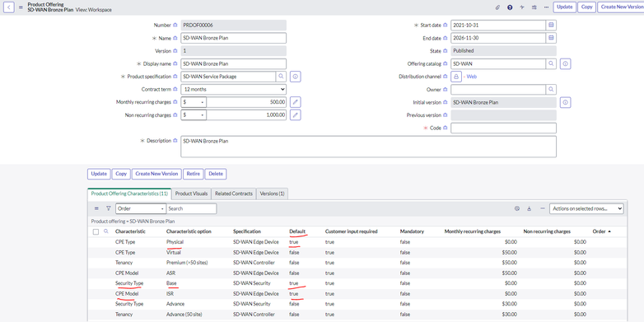Open the more options ellipsis menu
Image resolution: width=644 pixels, height=322 pixels.
tap(546, 7)
